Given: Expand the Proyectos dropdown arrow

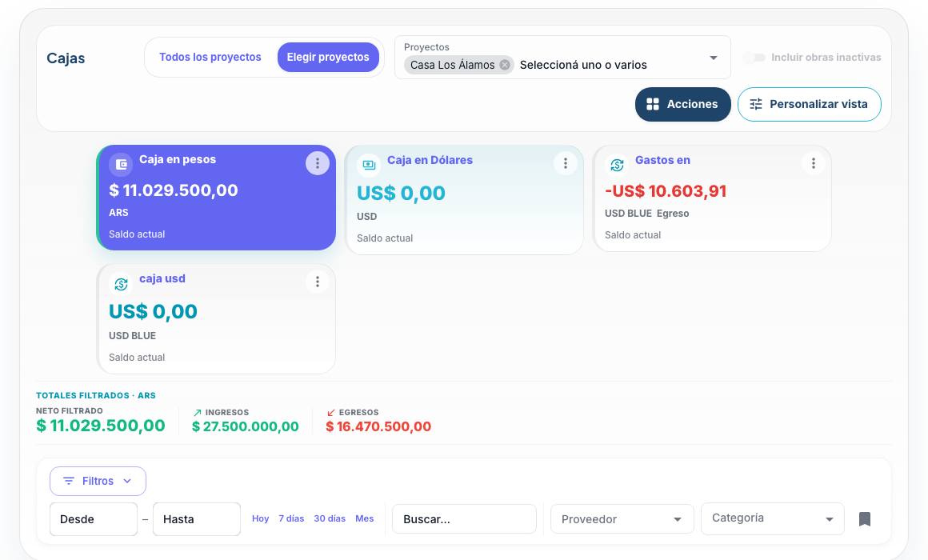Looking at the screenshot, I should click(x=713, y=58).
